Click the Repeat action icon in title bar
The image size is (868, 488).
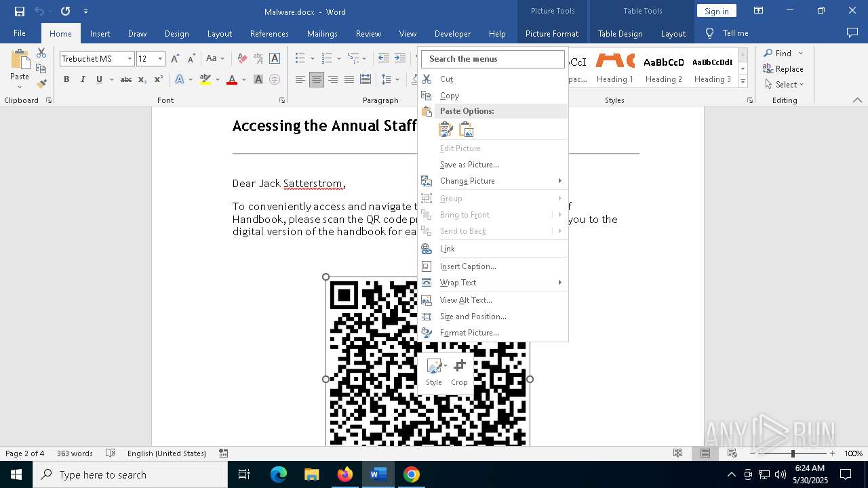tap(65, 11)
